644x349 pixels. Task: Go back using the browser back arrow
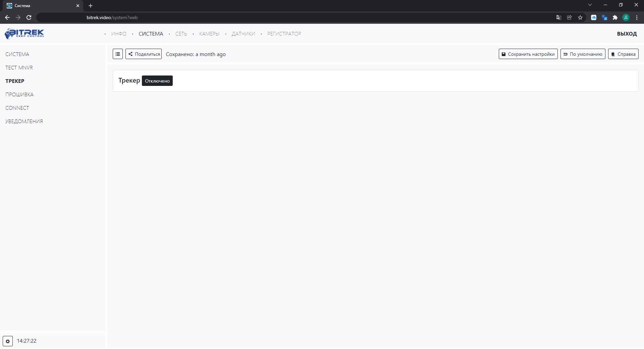pyautogui.click(x=7, y=17)
